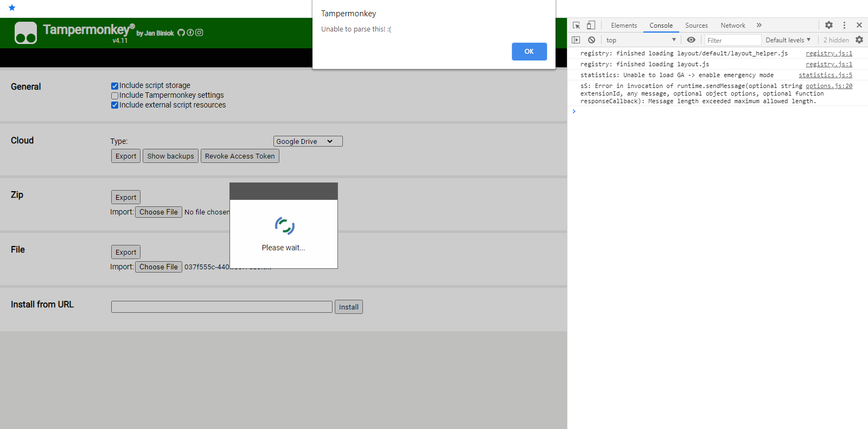Activate the DevTools inspect element icon

coord(576,25)
